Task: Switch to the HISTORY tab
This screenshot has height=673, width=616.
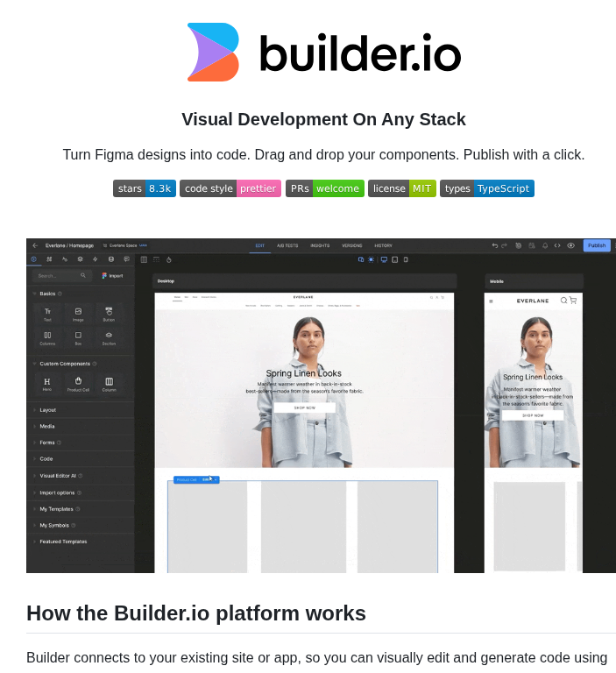Action: pyautogui.click(x=383, y=245)
